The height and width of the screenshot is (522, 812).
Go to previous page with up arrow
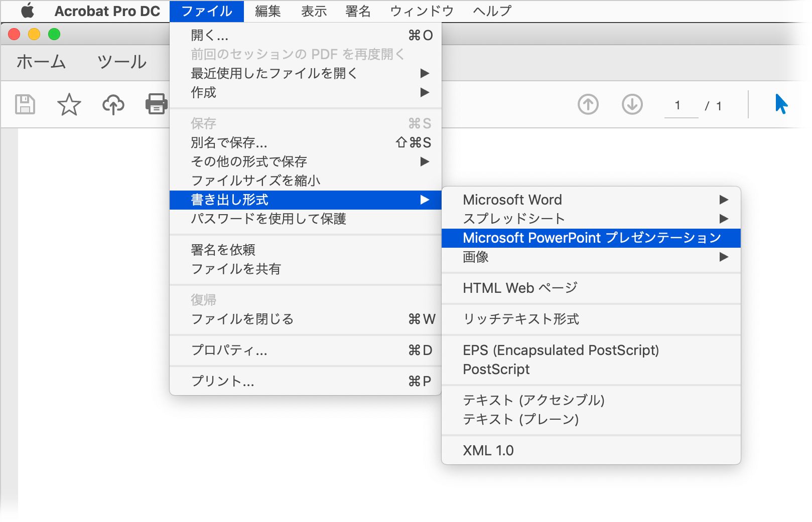pos(588,105)
